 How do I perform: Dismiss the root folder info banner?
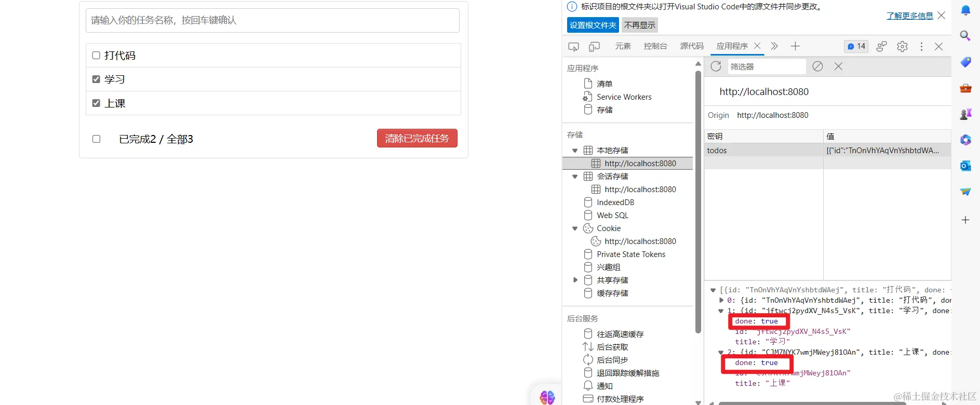pos(941,16)
